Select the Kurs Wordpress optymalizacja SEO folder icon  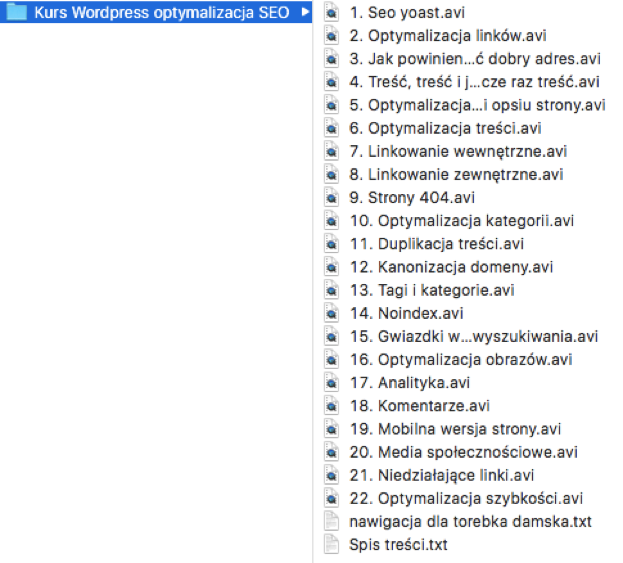(16, 12)
